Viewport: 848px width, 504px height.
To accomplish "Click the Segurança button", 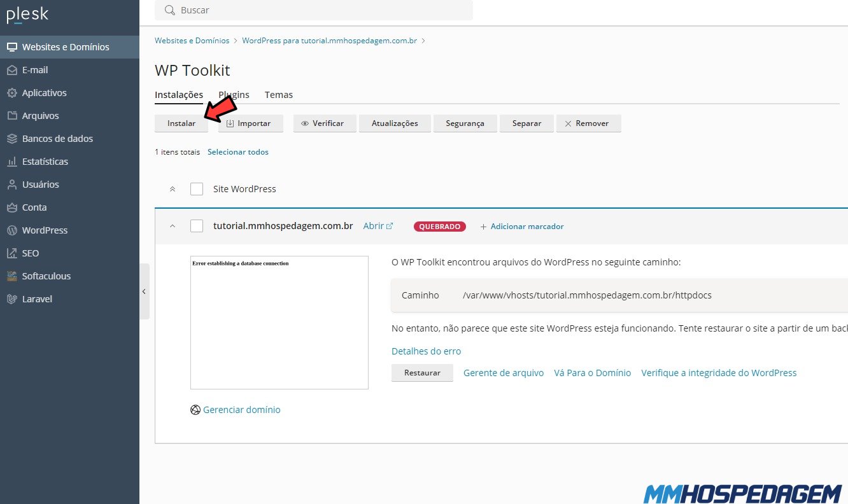I will [x=465, y=123].
